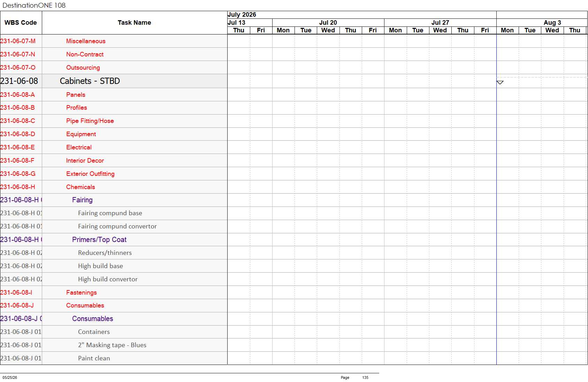Screen dimensions: 588x382
Task: Click the Electrical task name
Action: (79, 147)
